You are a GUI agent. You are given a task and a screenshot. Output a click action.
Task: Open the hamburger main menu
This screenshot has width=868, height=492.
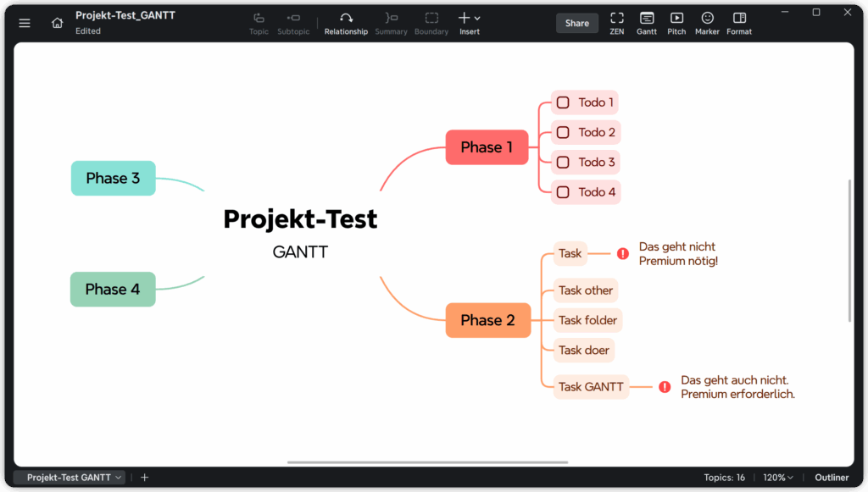pos(25,23)
